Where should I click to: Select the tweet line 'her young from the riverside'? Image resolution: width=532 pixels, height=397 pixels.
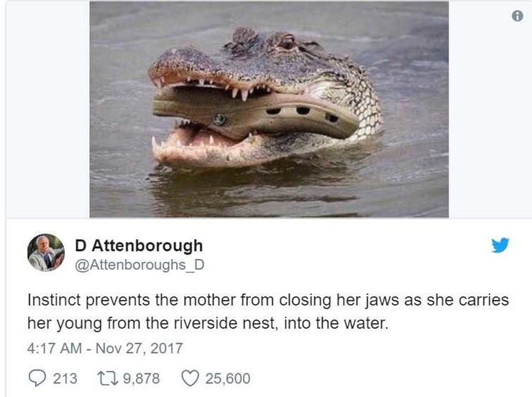[207, 324]
